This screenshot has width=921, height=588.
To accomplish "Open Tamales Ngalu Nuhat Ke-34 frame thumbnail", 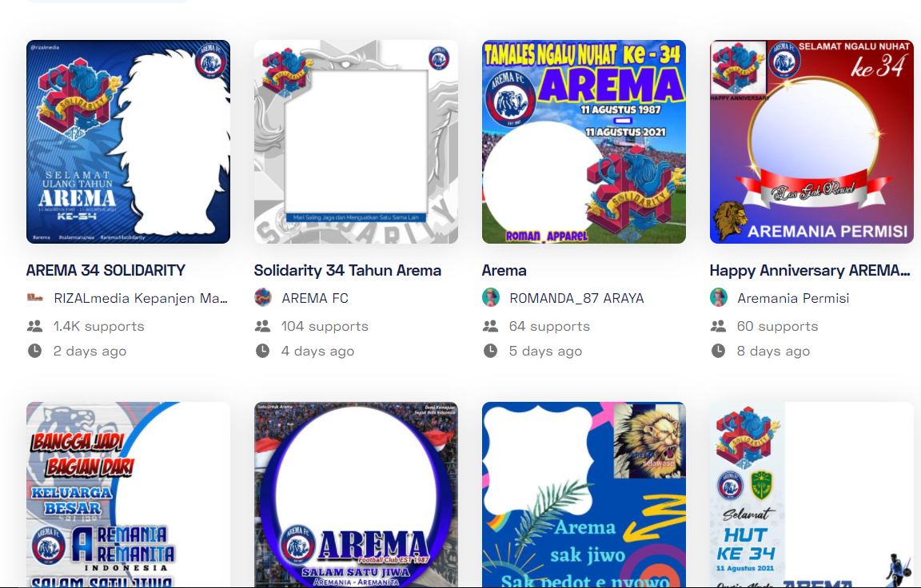I will tap(584, 141).
